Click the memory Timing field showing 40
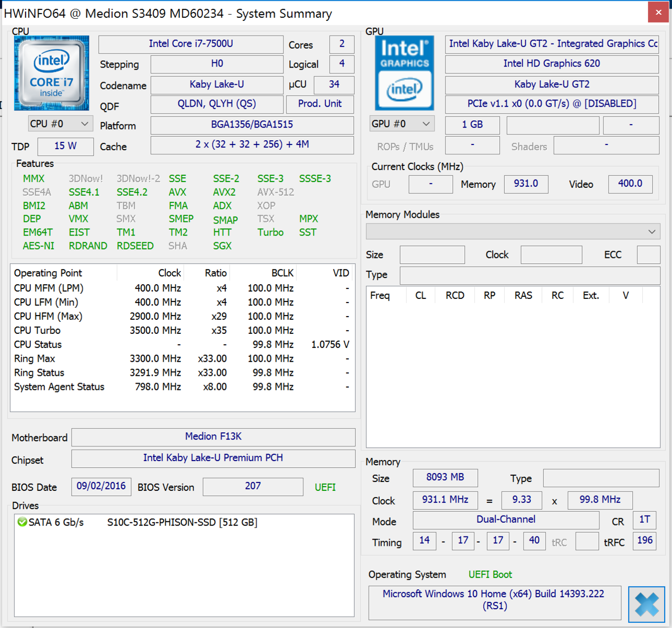This screenshot has height=628, width=672. coord(534,541)
